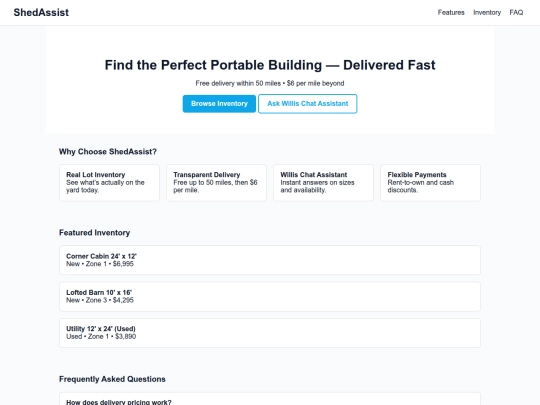Select the Flexible Payments feature card
This screenshot has width=540, height=405.
(430, 183)
